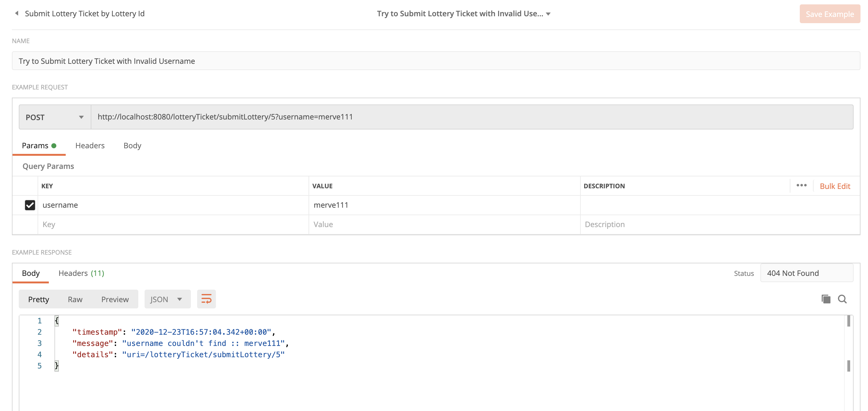
Task: Open the three-dots column options menu
Action: (801, 185)
